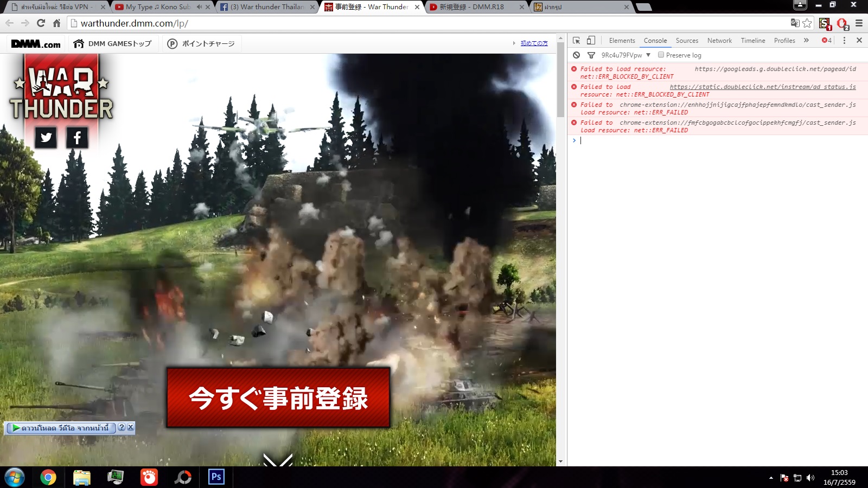The image size is (868, 488).
Task: Click the Chrome user profile button
Action: tap(800, 5)
